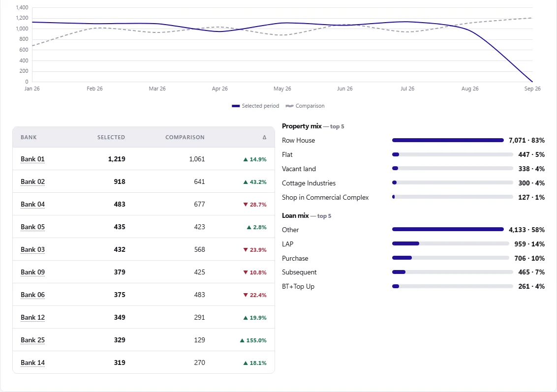
Task: Select the Purchase label
Action: 295,258
